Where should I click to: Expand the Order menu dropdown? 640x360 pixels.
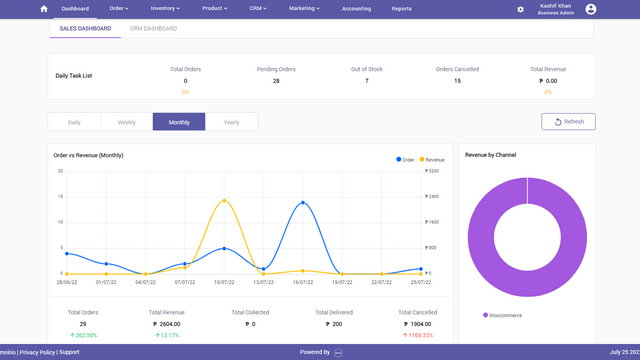(x=119, y=8)
